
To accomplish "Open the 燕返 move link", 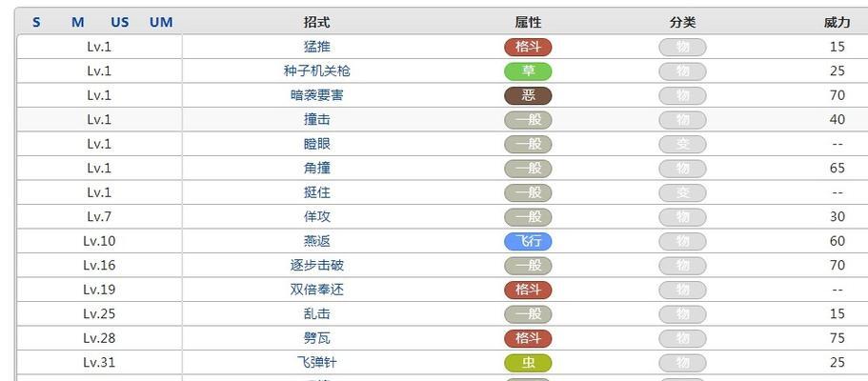I will (317, 241).
